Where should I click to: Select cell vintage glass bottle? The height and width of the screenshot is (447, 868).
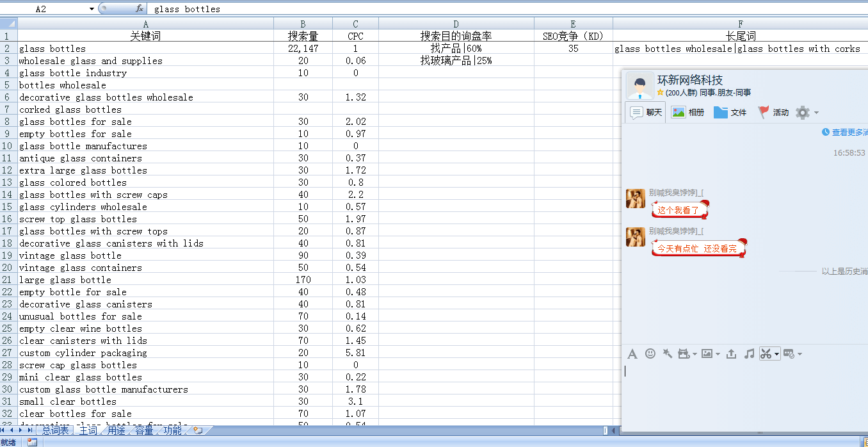click(x=145, y=256)
